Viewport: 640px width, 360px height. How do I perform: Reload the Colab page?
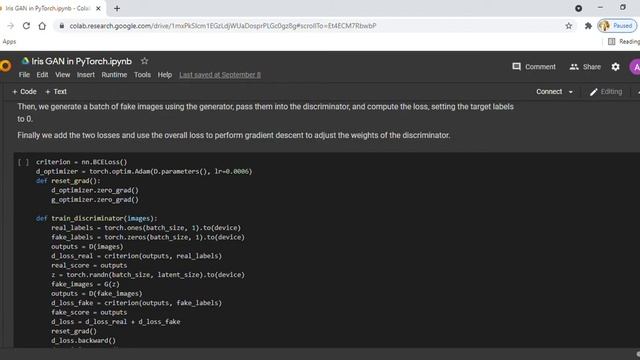(26, 26)
